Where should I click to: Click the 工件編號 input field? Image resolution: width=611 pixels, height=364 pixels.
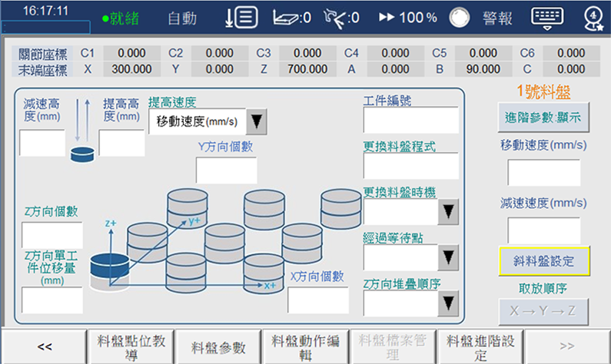410,120
